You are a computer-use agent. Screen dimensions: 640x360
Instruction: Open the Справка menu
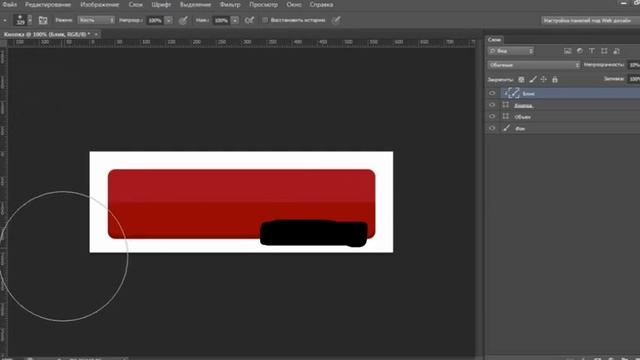pos(321,4)
